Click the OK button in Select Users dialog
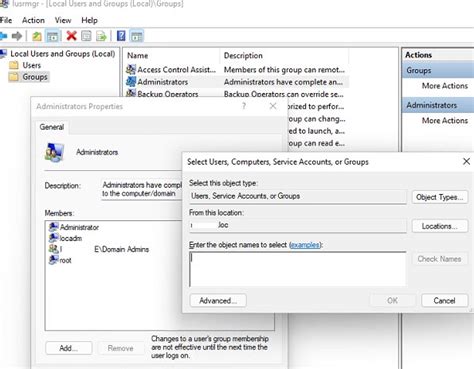Screen dimensions: 474x369 pos(392,301)
